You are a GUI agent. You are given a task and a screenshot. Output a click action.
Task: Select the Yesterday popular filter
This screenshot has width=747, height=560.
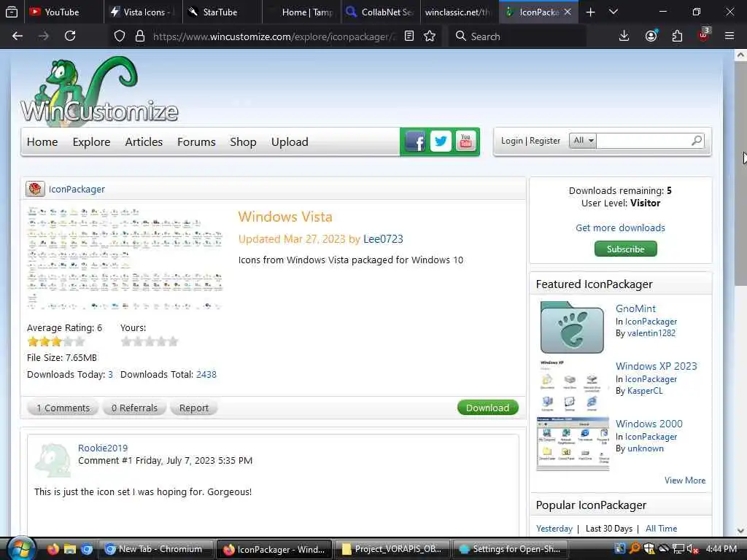point(554,529)
